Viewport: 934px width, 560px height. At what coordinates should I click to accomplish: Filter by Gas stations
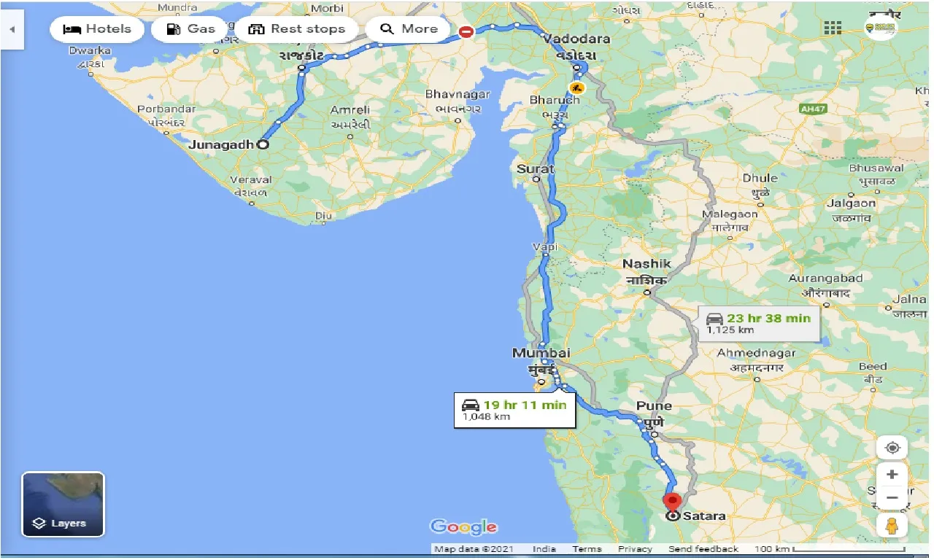[x=190, y=29]
